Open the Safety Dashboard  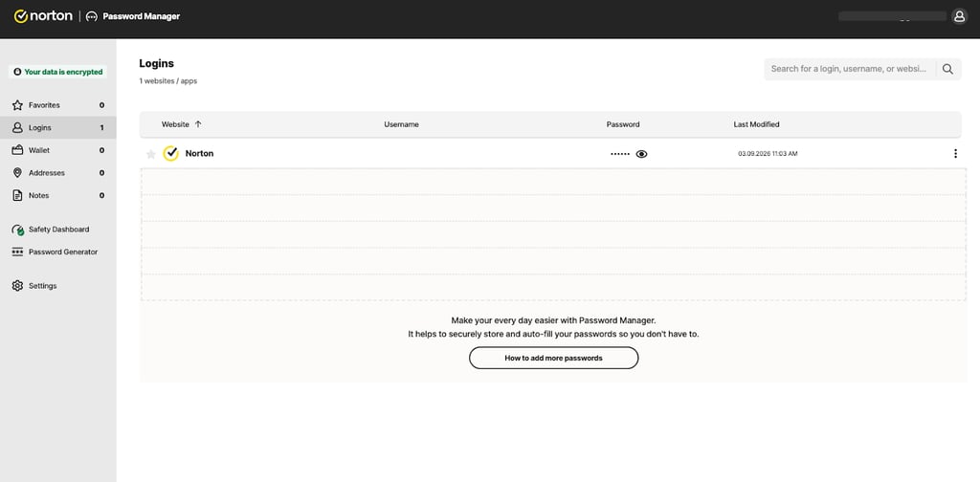tap(58, 230)
